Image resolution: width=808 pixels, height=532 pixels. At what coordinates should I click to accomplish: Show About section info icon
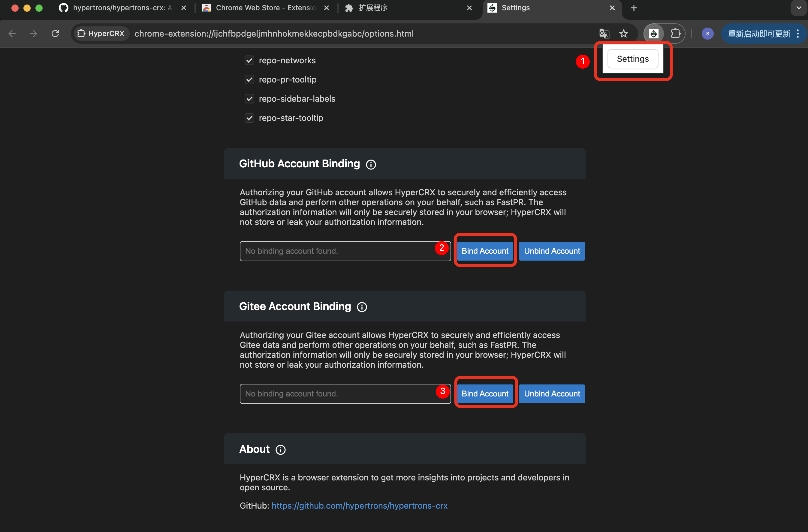coord(280,450)
